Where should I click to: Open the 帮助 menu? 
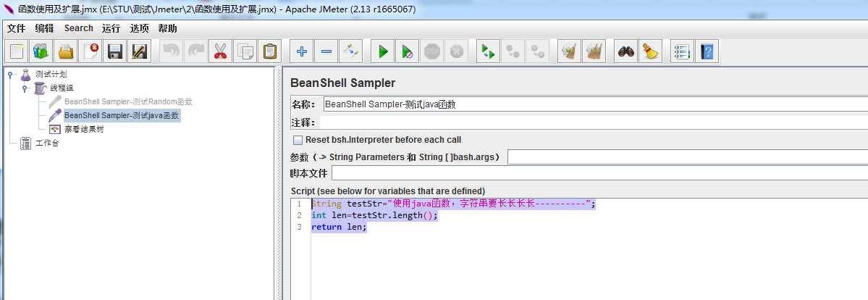point(168,28)
